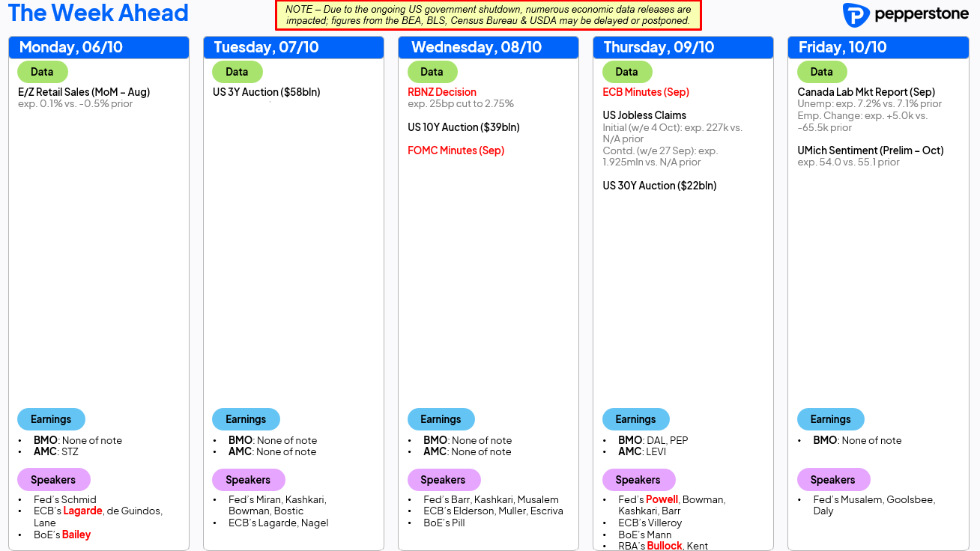Click the 'US Jobless Claims' heading
Viewport: 980px width, 551px height.
(x=644, y=115)
